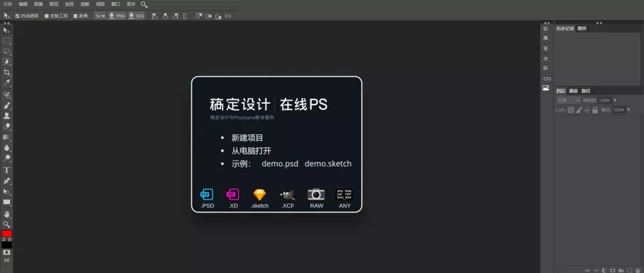Screen dimensions: 644x273
Task: Toggle Quick Mask mode icon in toolbar
Action: tap(6, 252)
